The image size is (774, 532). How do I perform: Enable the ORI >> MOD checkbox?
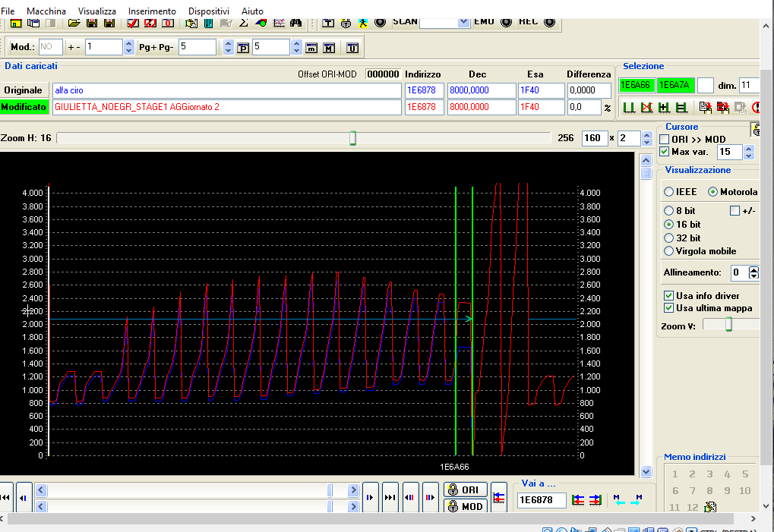point(665,140)
